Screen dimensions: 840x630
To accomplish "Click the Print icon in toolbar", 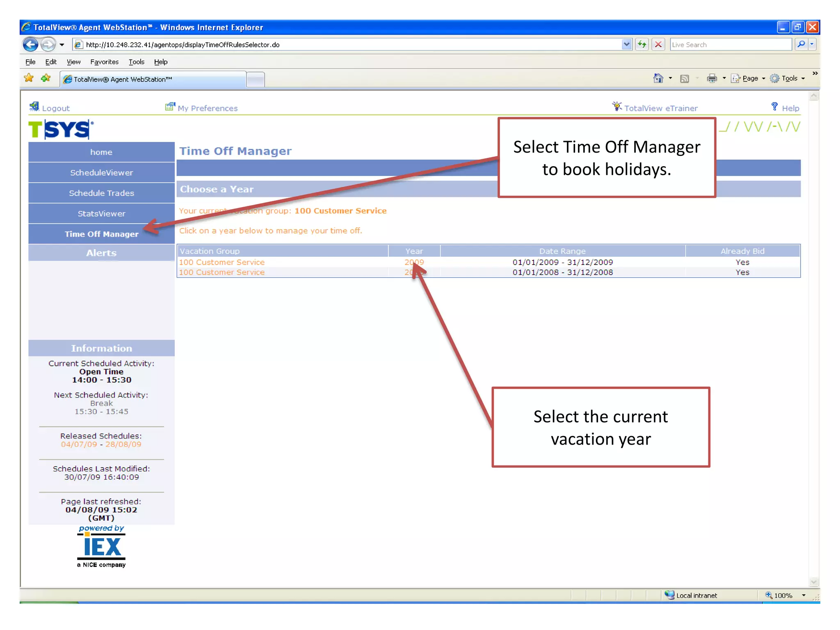I will pos(712,78).
